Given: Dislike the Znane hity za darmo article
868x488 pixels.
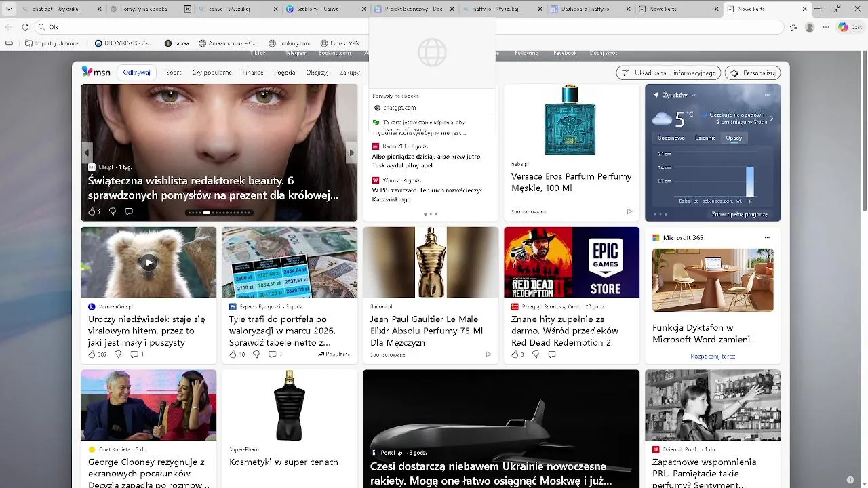Looking at the screenshot, I should 536,354.
